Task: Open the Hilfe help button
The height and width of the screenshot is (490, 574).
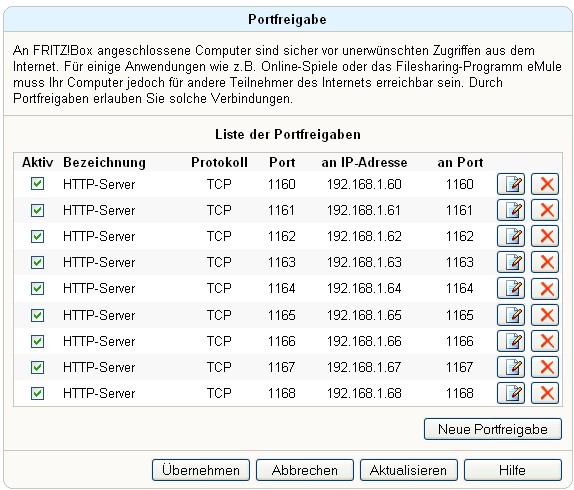Action: point(513,470)
